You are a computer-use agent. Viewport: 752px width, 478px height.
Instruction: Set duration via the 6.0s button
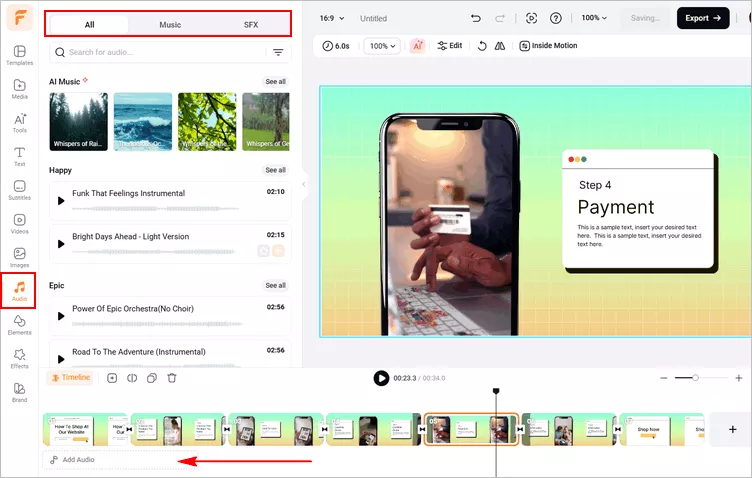click(336, 46)
